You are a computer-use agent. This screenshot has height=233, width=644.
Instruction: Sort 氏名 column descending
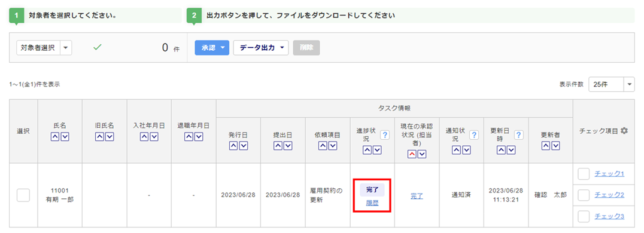tap(65, 137)
